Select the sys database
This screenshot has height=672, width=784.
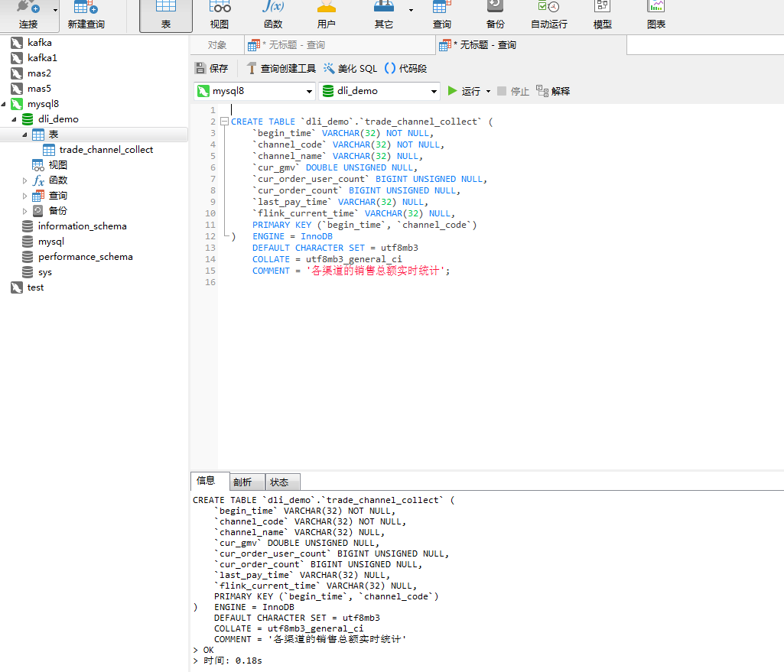coord(45,272)
